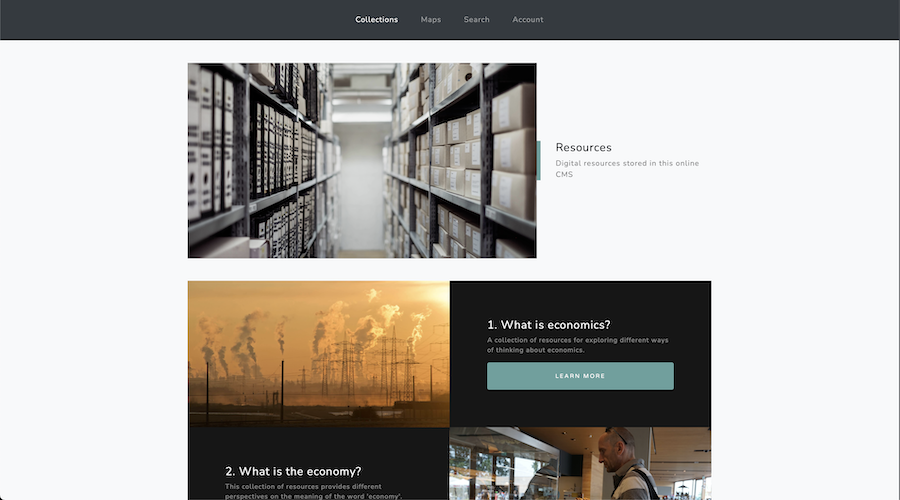Open the Account menu item

pos(527,20)
